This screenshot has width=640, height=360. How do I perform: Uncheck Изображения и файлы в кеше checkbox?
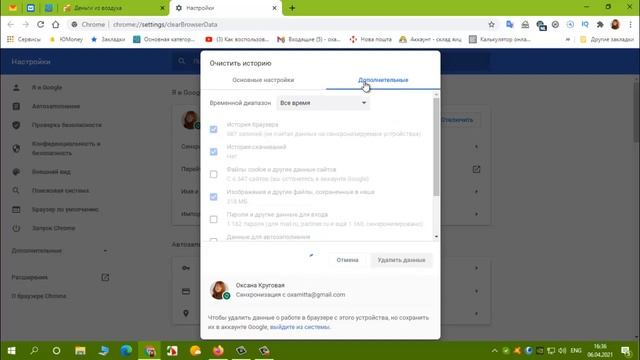coord(213,197)
